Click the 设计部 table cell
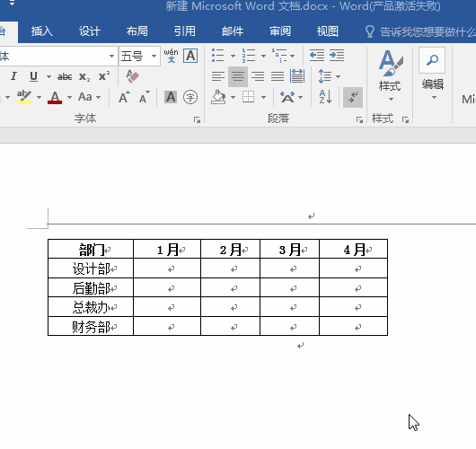The image size is (476, 449). point(91,269)
